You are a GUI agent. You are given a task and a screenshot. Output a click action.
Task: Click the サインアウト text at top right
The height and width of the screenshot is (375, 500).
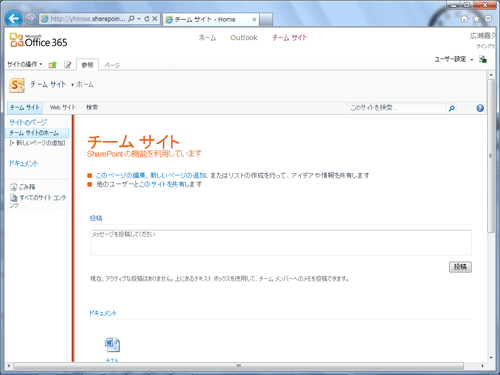[x=485, y=46]
